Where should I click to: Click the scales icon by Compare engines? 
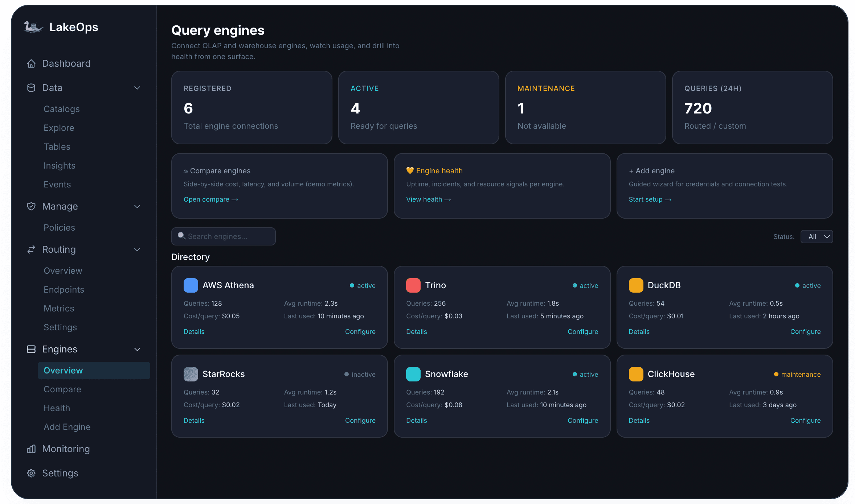(x=186, y=172)
